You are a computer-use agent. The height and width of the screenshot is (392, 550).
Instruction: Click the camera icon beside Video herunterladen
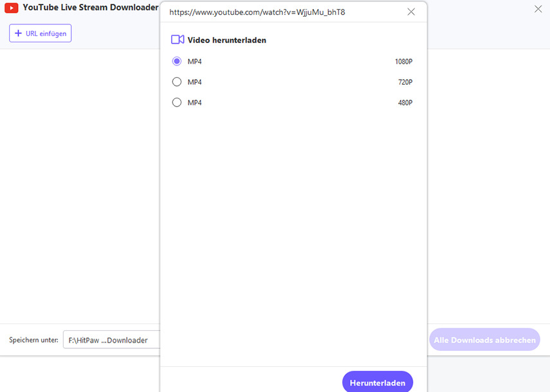(x=178, y=40)
